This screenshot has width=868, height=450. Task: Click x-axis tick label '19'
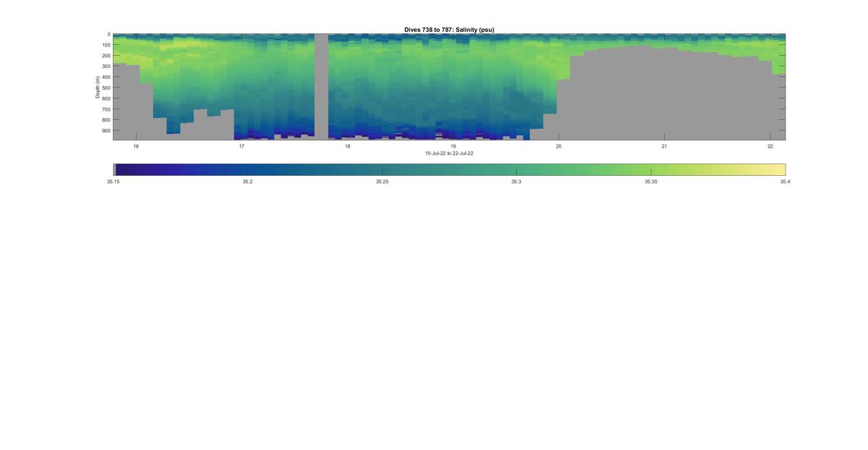(x=453, y=146)
